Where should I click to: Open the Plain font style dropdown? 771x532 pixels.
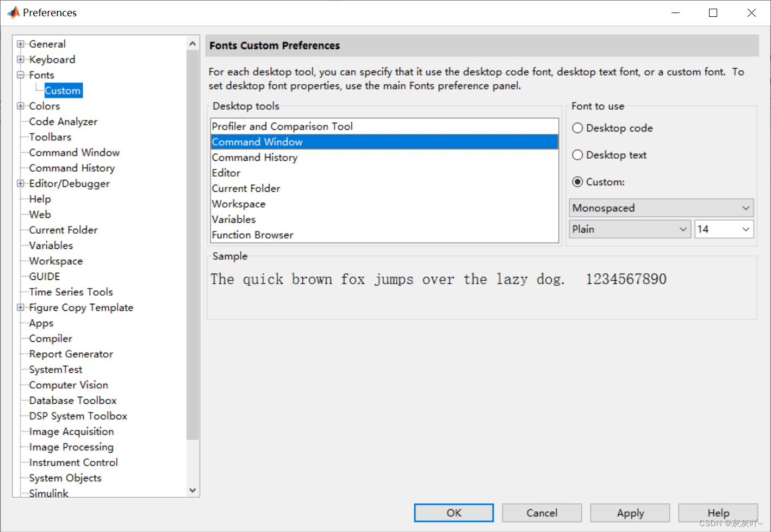point(630,229)
